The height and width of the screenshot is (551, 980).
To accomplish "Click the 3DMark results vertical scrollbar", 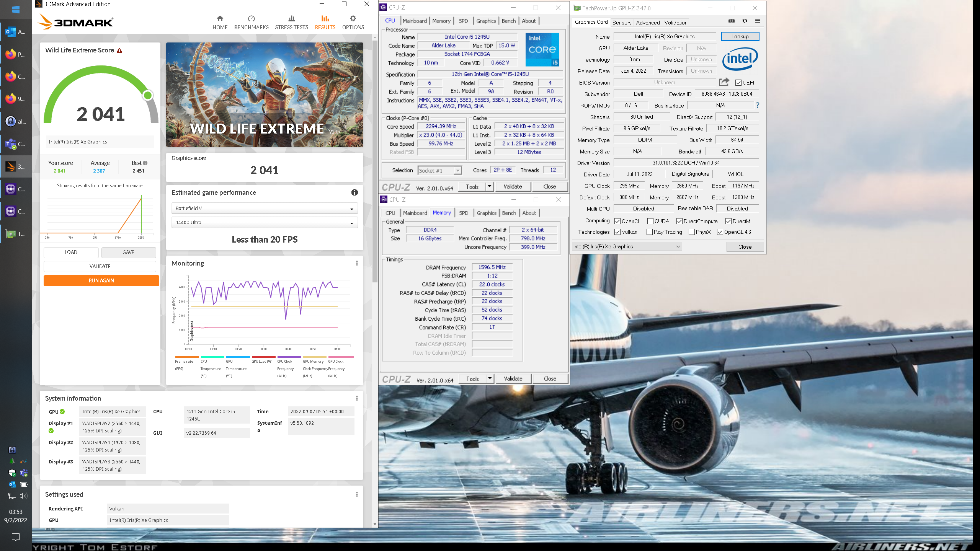I will (375, 161).
